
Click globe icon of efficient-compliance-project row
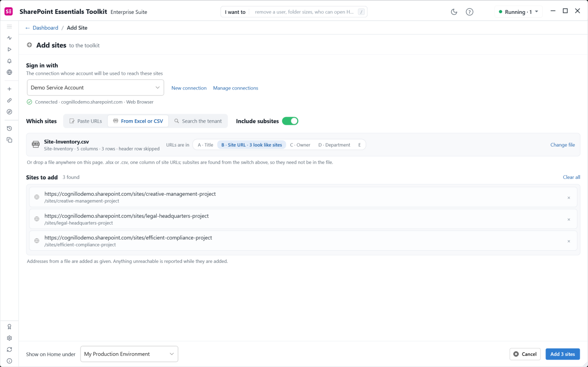(37, 241)
